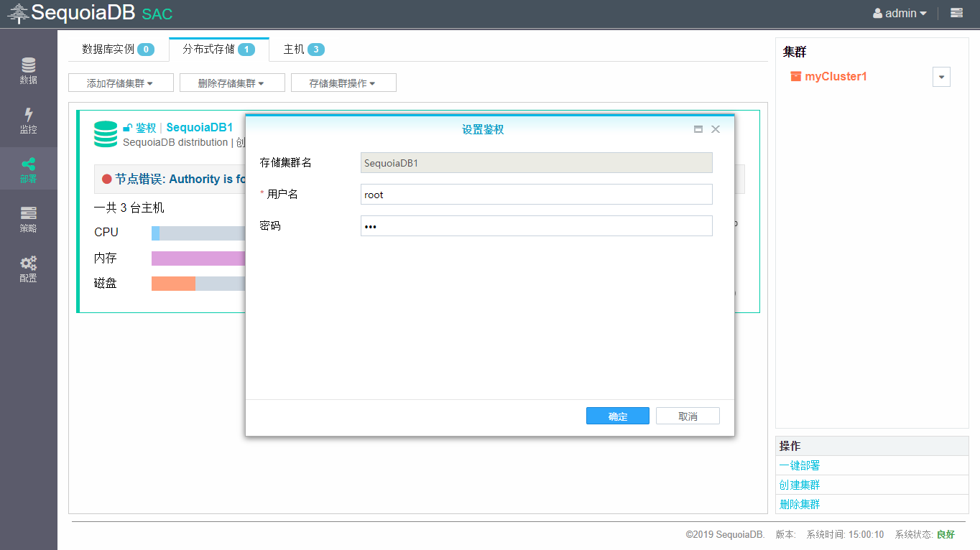Screen dimensions: 980x550
Task: Click the 磁盘 usage bar
Action: [x=198, y=284]
